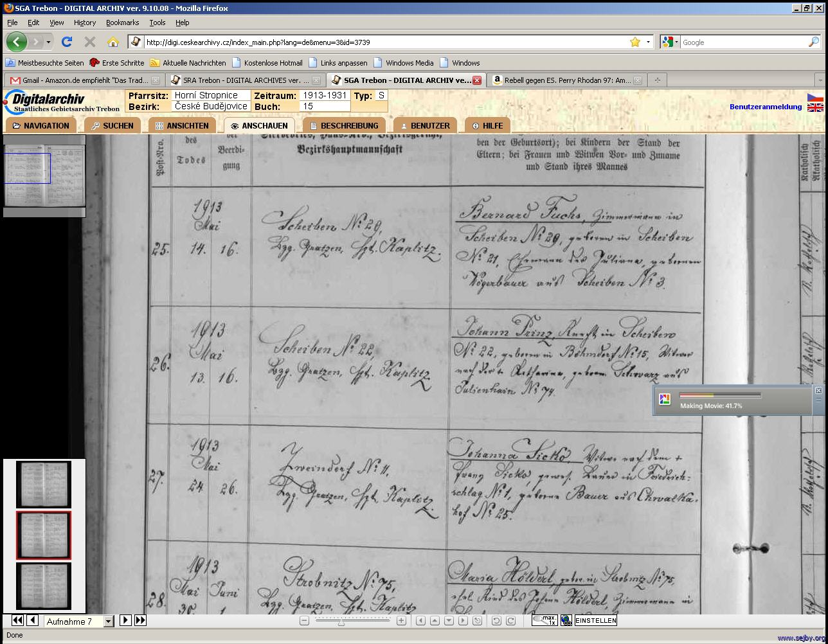Click the zoom out minus button
Viewport: 828px width, 644px height.
(305, 620)
